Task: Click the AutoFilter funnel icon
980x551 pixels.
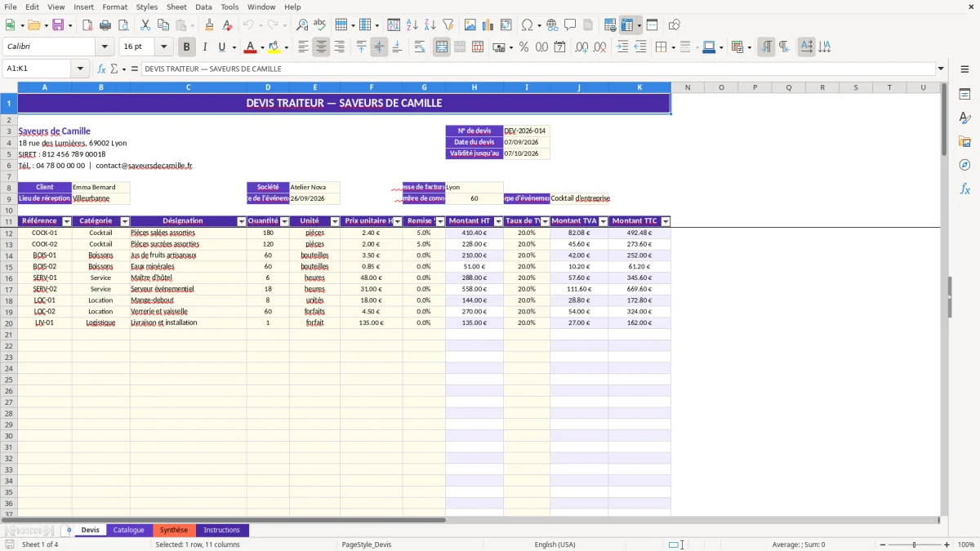Action: 448,24
